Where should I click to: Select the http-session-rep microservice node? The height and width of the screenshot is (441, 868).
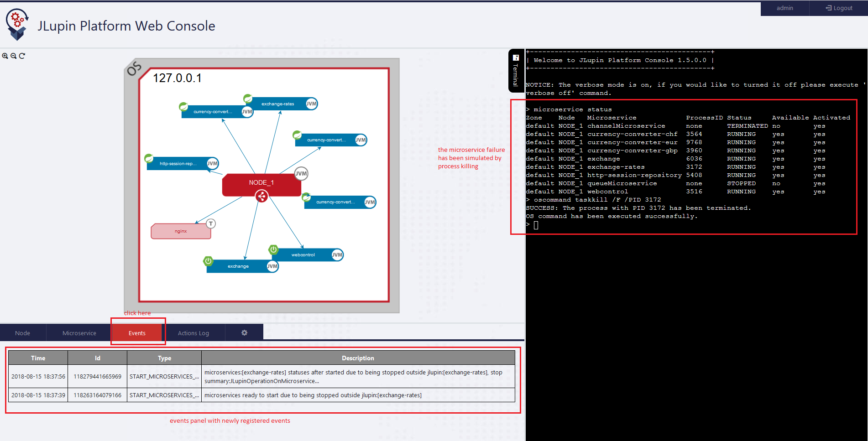[178, 164]
